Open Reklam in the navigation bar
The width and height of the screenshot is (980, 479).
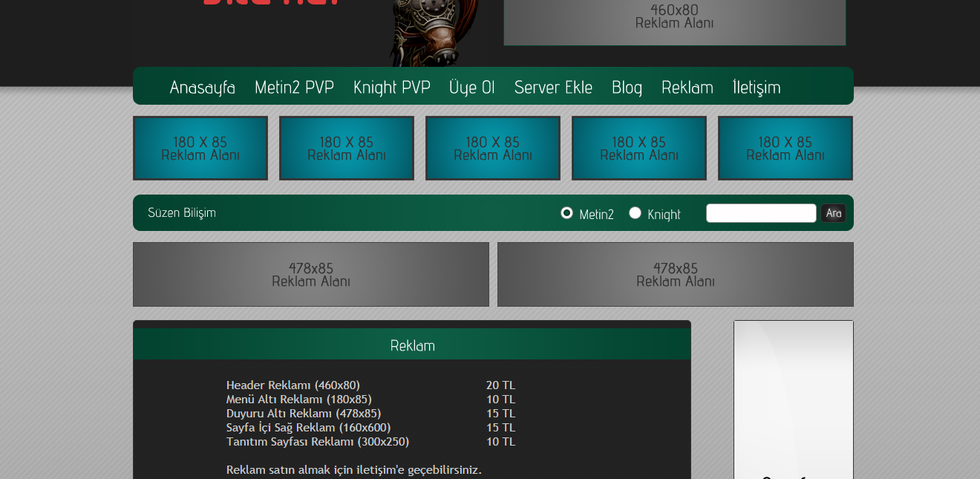click(x=687, y=88)
